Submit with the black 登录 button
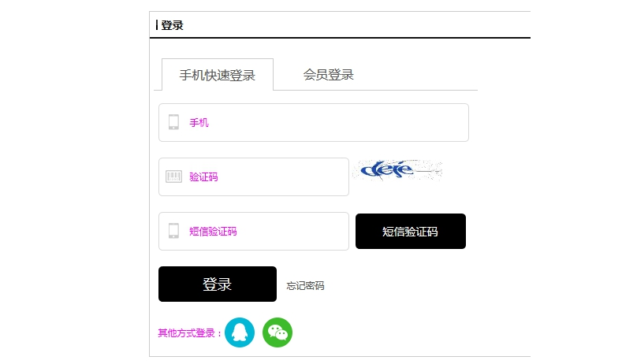 tap(218, 284)
